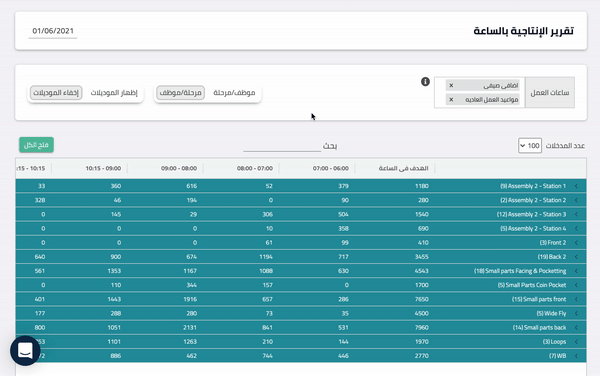Click the 09:00 - 08:00 column header

179,168
